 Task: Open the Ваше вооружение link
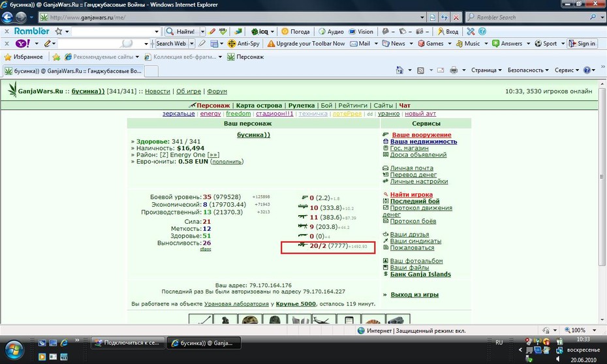tap(422, 135)
